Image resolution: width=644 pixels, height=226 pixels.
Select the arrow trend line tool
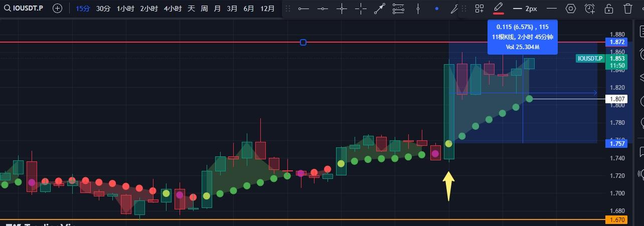pos(380,9)
